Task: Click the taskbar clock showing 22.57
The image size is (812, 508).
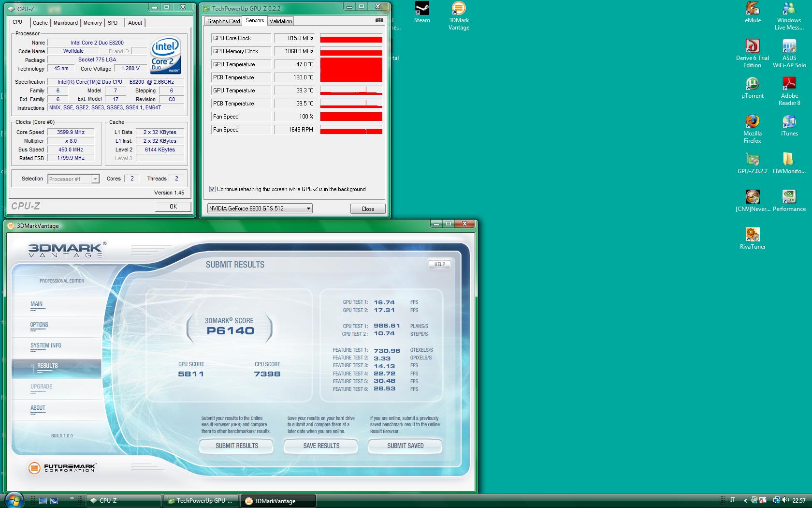Action: pos(799,501)
